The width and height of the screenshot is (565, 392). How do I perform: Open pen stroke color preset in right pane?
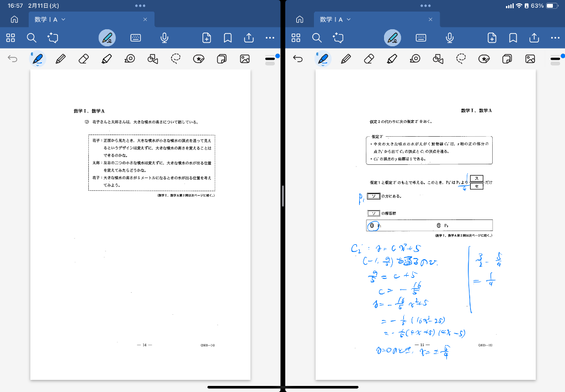click(x=555, y=59)
